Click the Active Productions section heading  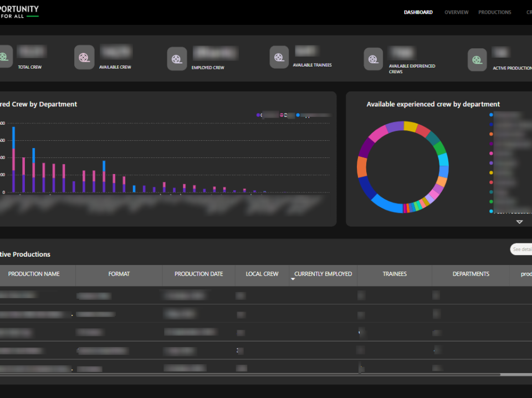(25, 254)
